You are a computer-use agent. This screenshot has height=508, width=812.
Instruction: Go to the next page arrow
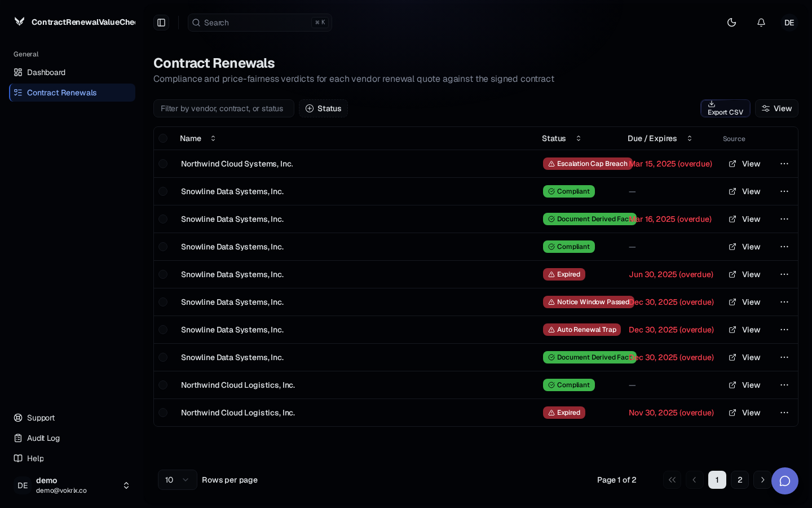pos(762,480)
